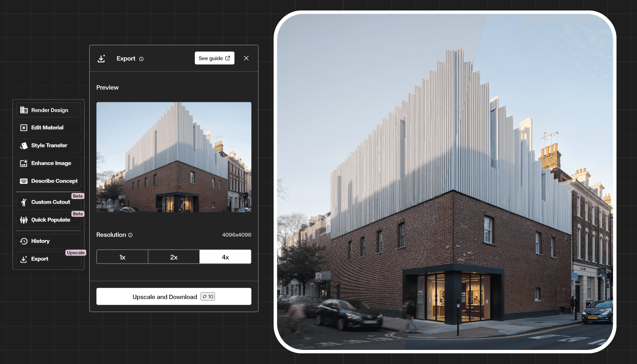Click Upscale and Download button
Screen dimensions: 637x364
[x=174, y=296]
